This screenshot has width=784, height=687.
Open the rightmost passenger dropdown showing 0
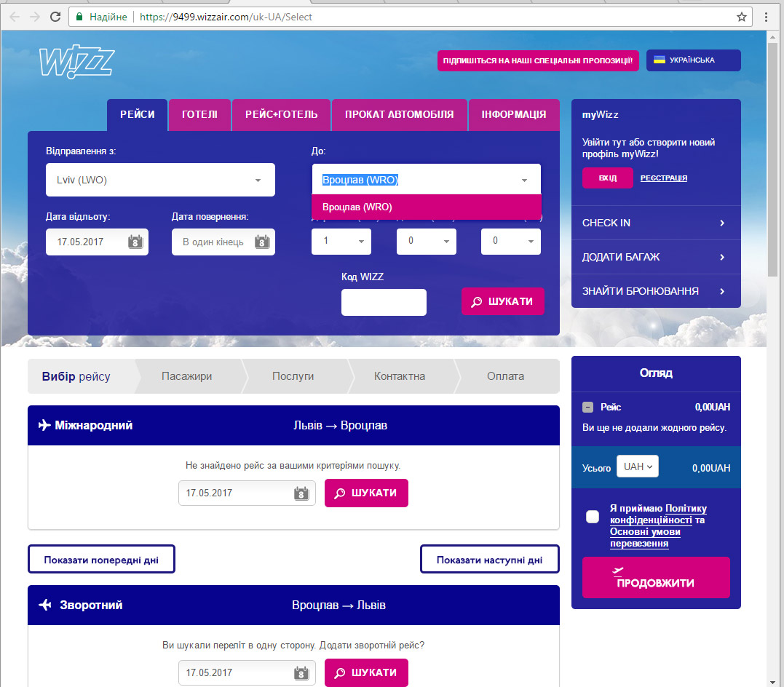[511, 242]
